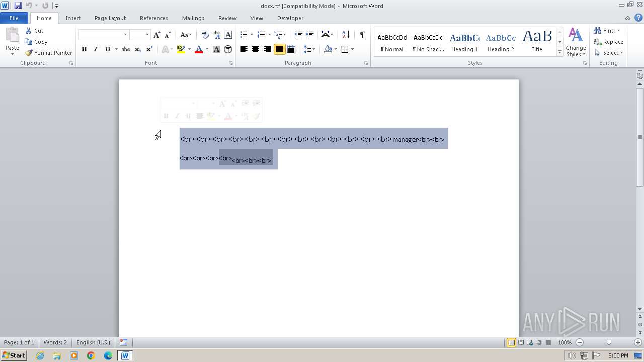
Task: Switch to Page Layout tab
Action: tap(110, 18)
